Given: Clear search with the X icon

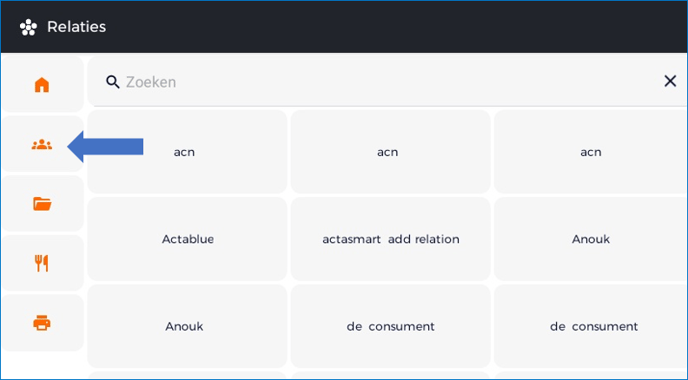Looking at the screenshot, I should pyautogui.click(x=670, y=81).
